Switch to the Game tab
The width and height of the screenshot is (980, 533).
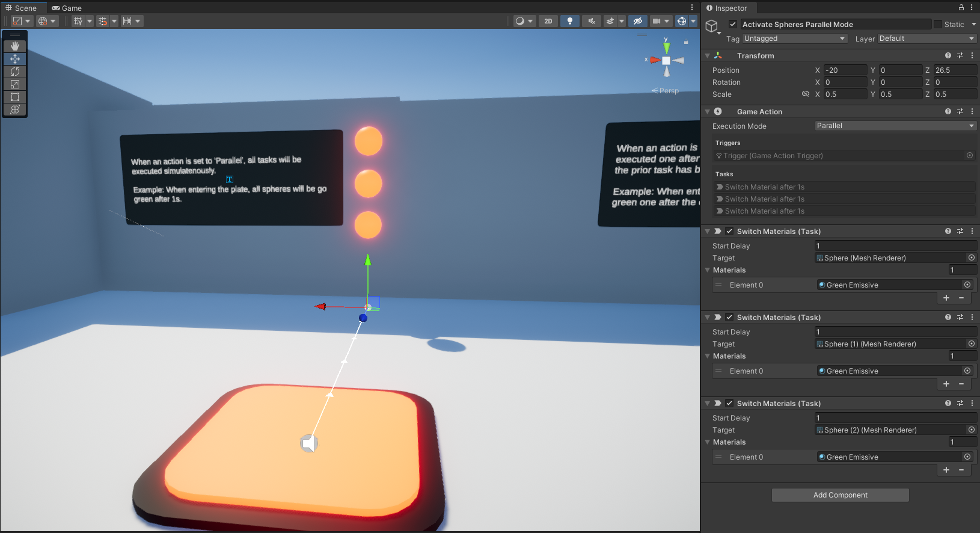click(67, 8)
